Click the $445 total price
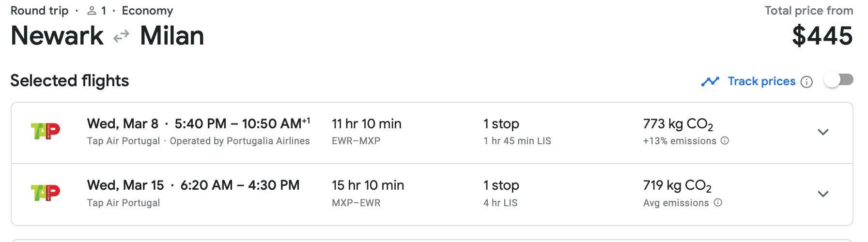Screen dimensions: 868x242 point(822,36)
